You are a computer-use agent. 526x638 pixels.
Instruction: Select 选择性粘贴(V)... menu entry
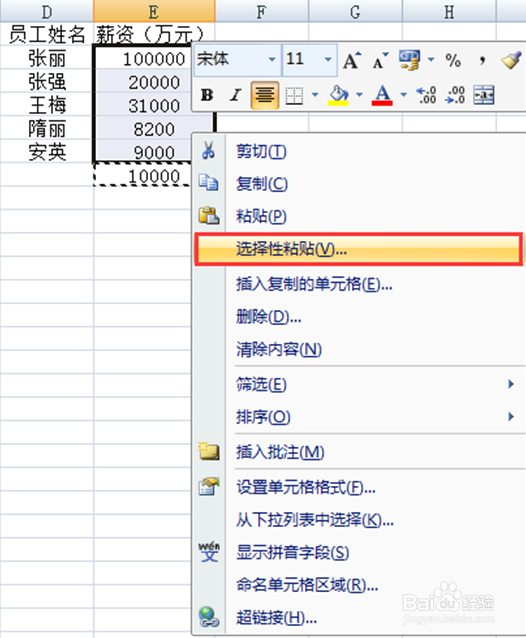359,249
